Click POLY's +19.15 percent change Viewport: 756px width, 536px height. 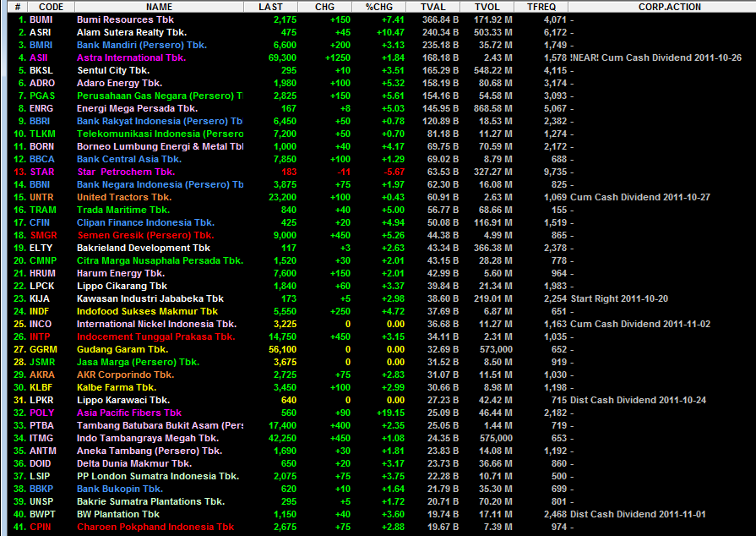pyautogui.click(x=390, y=413)
